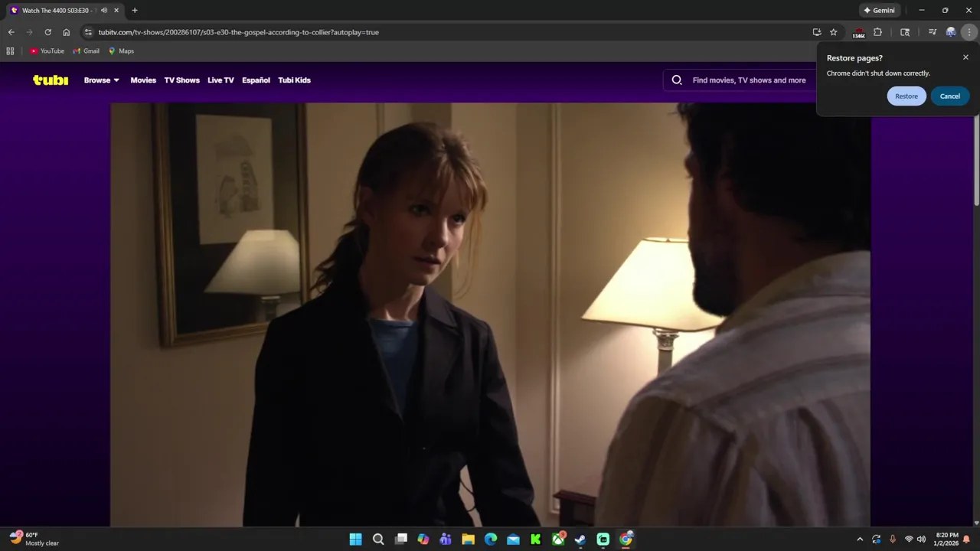Open the Chrome three-dot menu

coord(969,32)
